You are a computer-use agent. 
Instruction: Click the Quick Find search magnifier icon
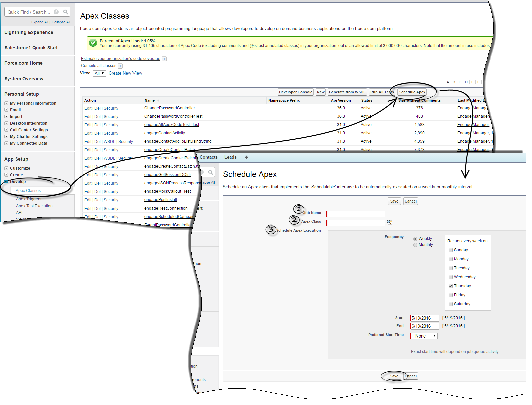point(66,12)
